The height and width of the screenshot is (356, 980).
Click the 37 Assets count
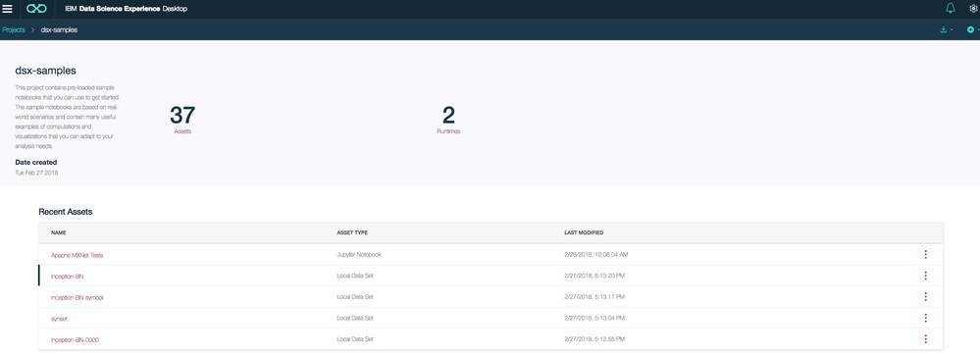click(x=182, y=120)
